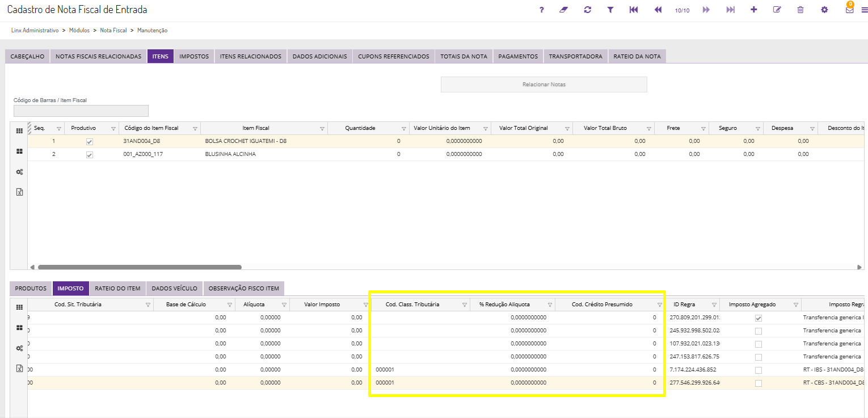Click the help question mark icon
The image size is (868, 418).
pyautogui.click(x=542, y=10)
